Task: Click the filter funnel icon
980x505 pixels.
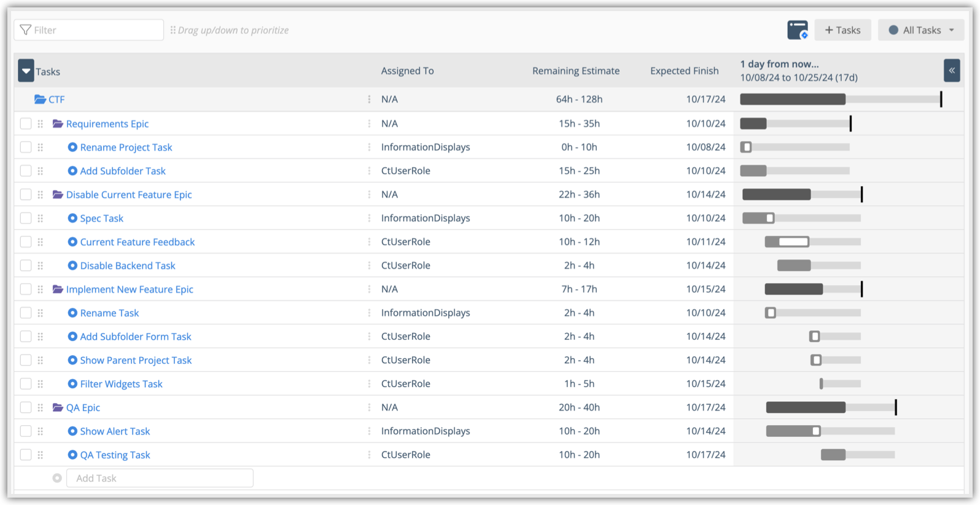Action: point(26,30)
